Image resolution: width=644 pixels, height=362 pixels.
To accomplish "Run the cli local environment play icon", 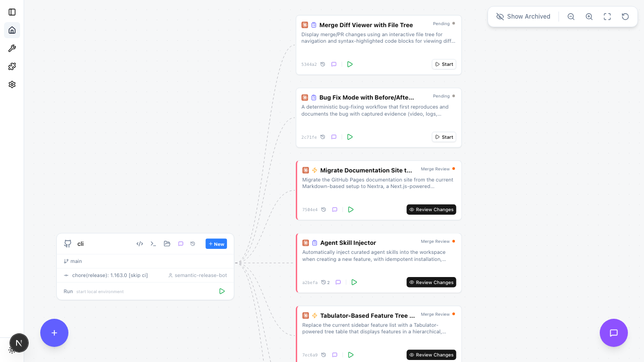I will tap(222, 291).
